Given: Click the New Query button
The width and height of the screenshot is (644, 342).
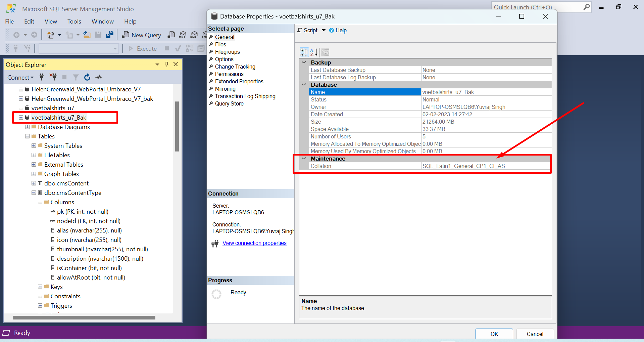Looking at the screenshot, I should [142, 35].
